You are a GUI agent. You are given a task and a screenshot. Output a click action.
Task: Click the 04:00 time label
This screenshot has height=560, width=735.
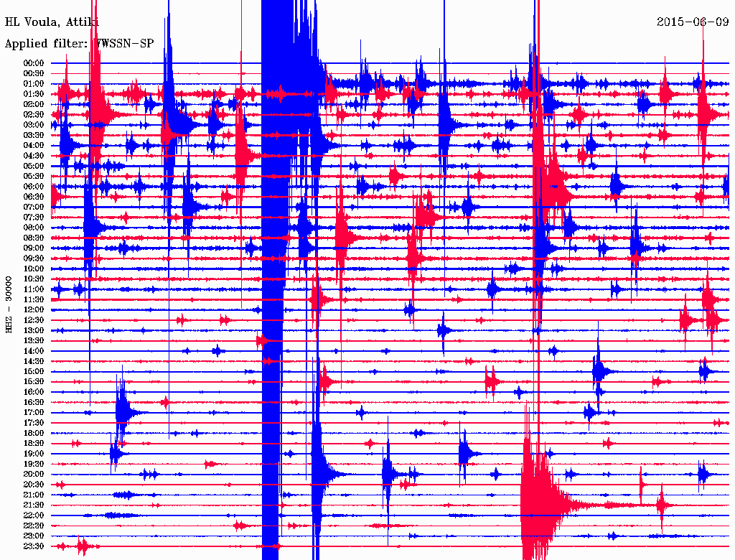(34, 146)
